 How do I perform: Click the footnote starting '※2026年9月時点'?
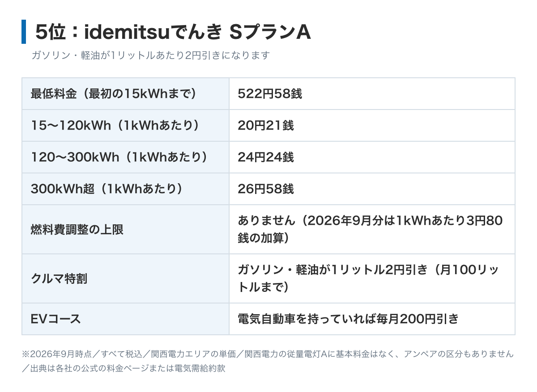(x=268, y=362)
